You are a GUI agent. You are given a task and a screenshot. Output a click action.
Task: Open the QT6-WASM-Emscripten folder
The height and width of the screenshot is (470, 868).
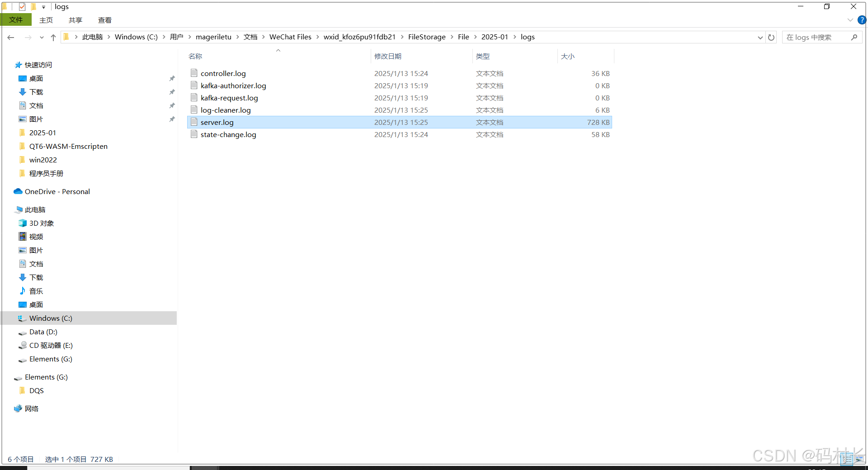point(68,146)
